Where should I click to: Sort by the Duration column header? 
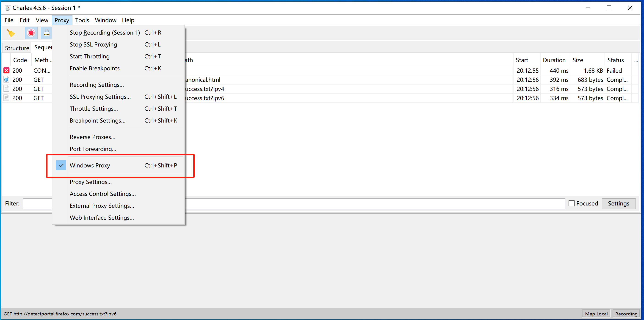coord(555,60)
